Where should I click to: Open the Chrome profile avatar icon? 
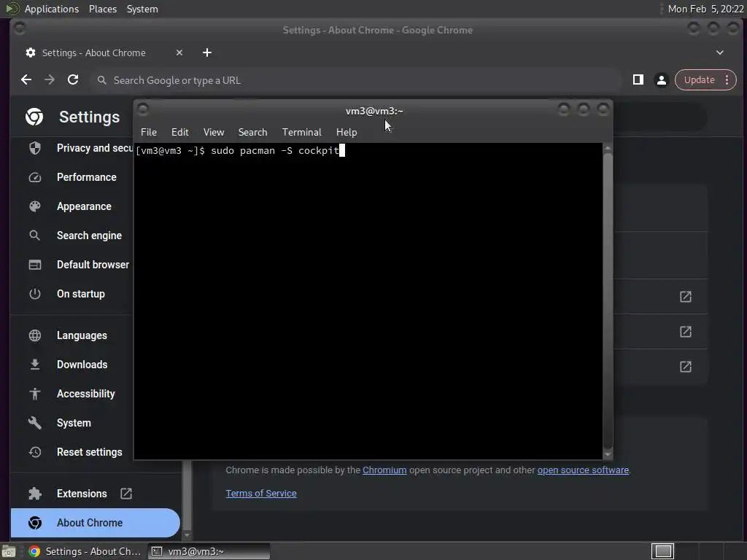pos(661,80)
